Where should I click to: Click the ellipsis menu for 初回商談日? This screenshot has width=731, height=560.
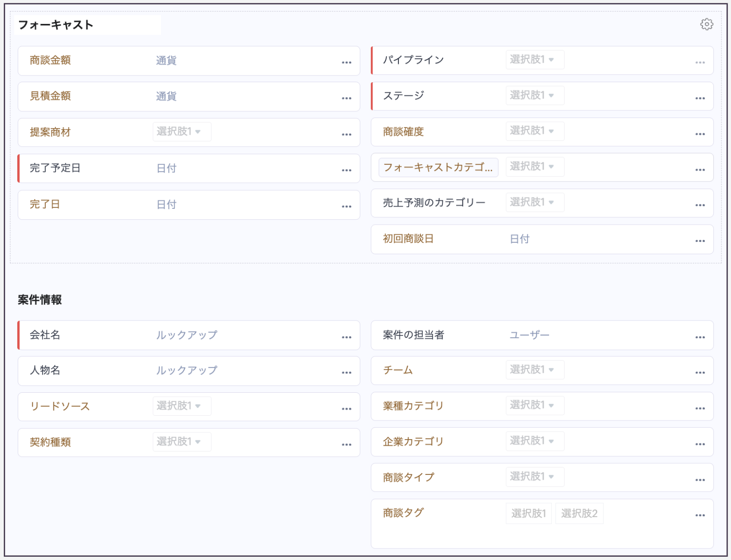700,241
